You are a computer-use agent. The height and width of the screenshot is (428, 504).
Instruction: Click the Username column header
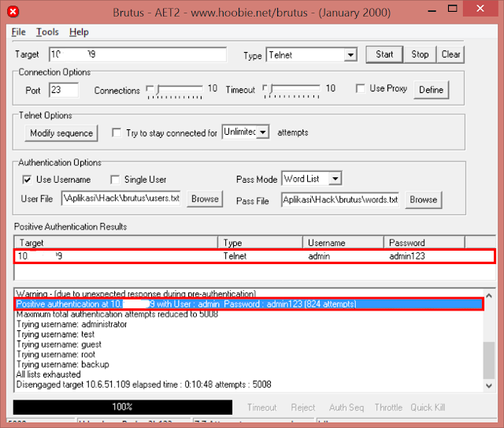tap(343, 243)
